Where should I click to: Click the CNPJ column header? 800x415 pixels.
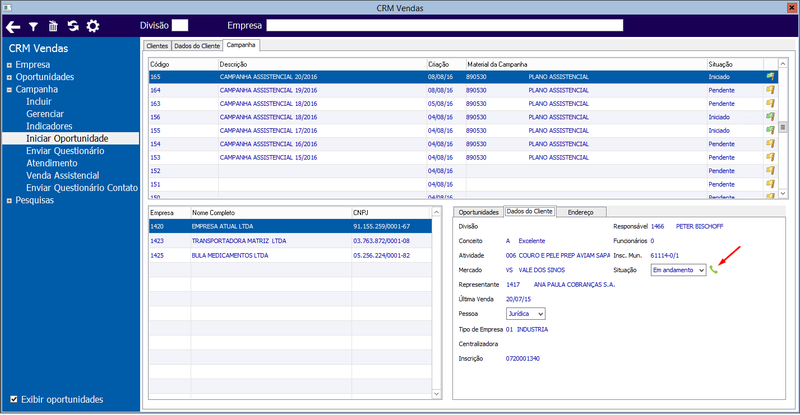click(392, 212)
